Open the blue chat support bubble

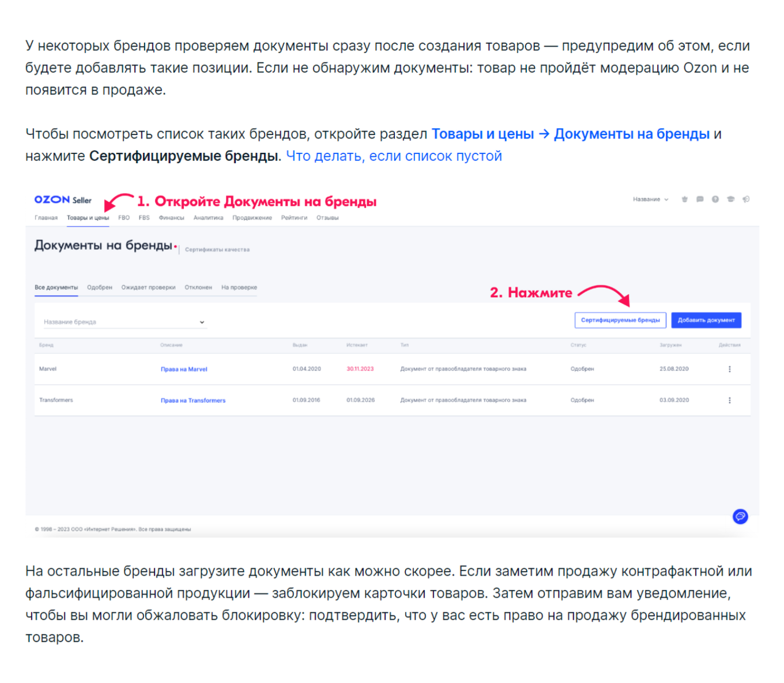tap(740, 516)
